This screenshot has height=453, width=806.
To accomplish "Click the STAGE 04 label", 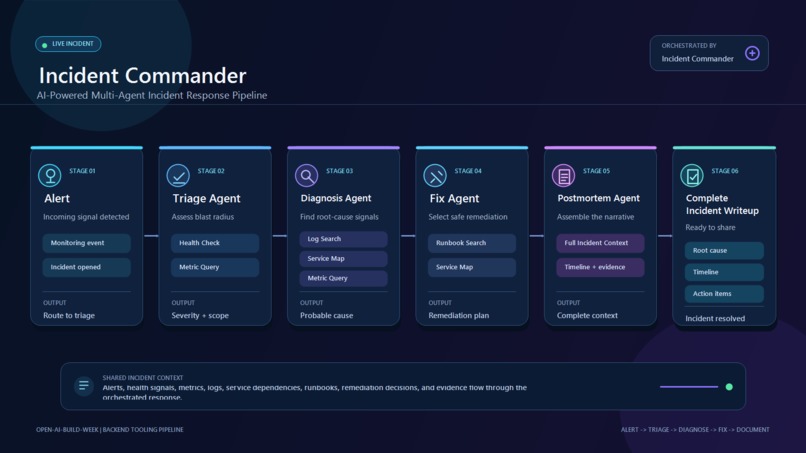I will [x=468, y=171].
